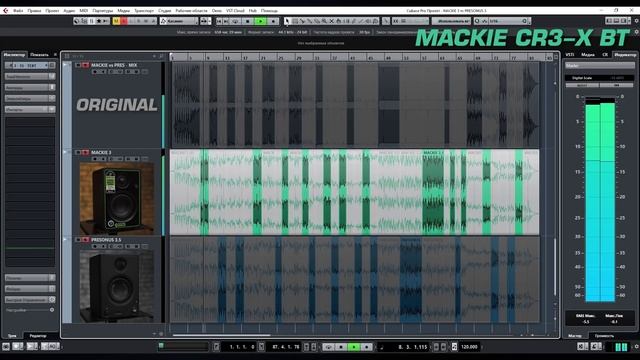Expand the MACKIE vs PRES - MIX track arrow
The image size is (640, 360).
[65, 64]
